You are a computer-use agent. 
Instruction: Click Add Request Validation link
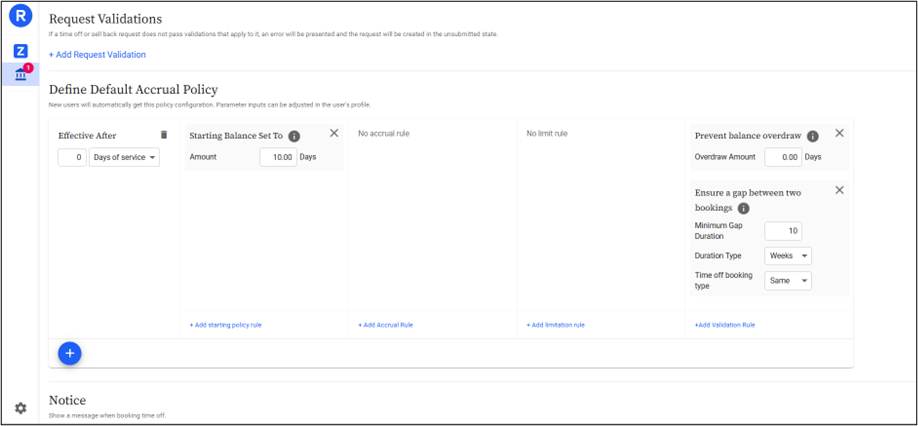point(97,54)
